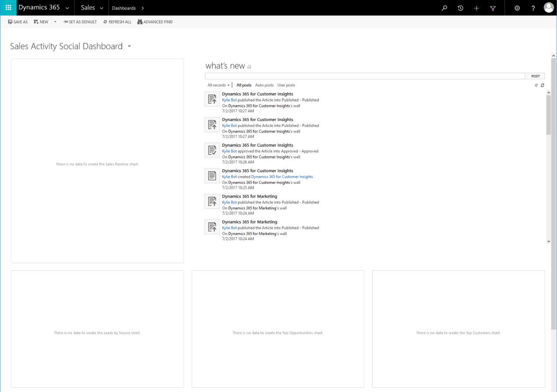
Task: Pop out the what's new wall icon
Action: (x=249, y=67)
